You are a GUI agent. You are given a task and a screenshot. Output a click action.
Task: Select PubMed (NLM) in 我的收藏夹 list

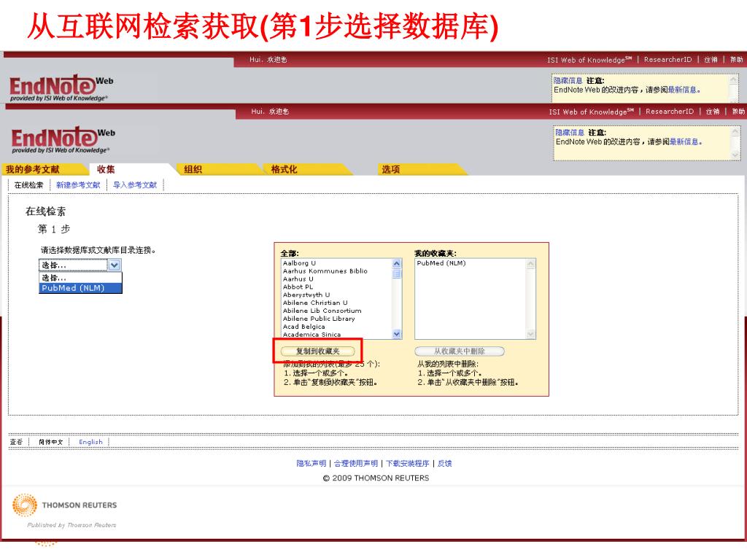pyautogui.click(x=441, y=262)
